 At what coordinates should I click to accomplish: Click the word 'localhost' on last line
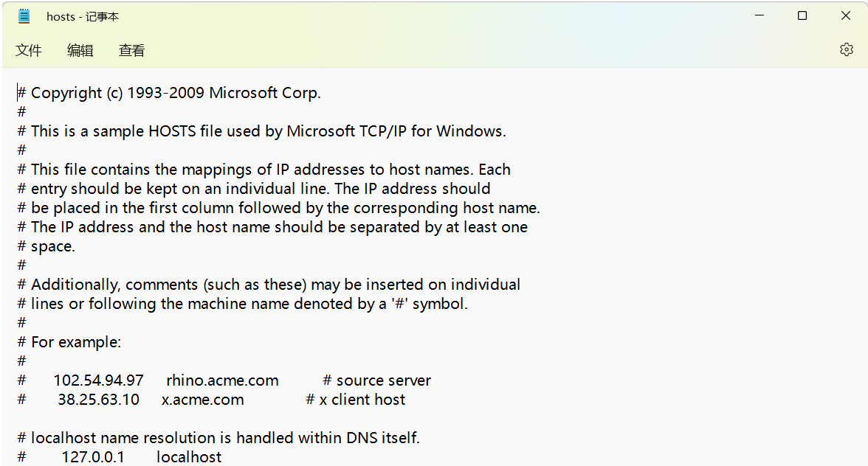(188, 456)
